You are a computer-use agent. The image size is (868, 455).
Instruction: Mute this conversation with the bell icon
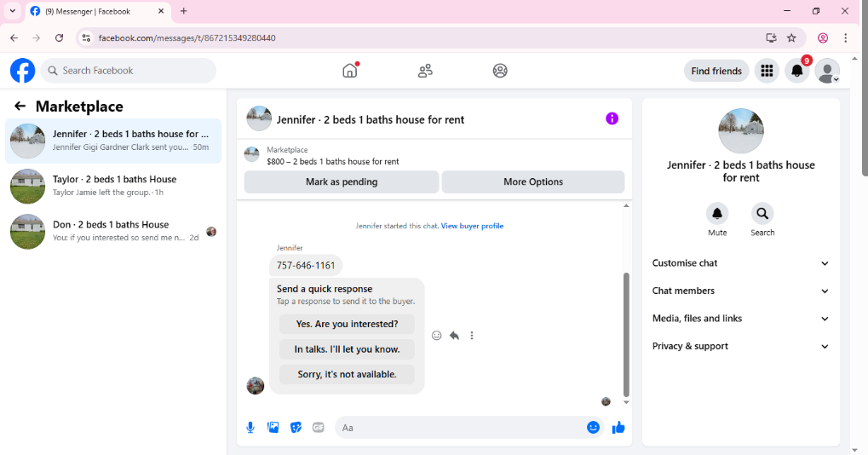pos(717,214)
